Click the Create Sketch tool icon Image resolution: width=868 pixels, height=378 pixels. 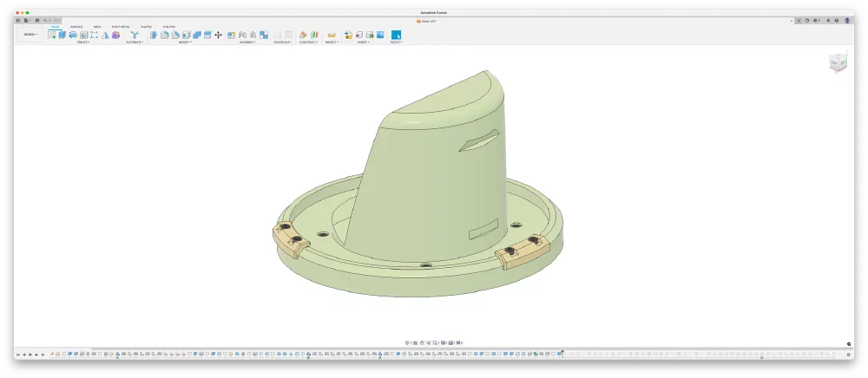point(52,35)
